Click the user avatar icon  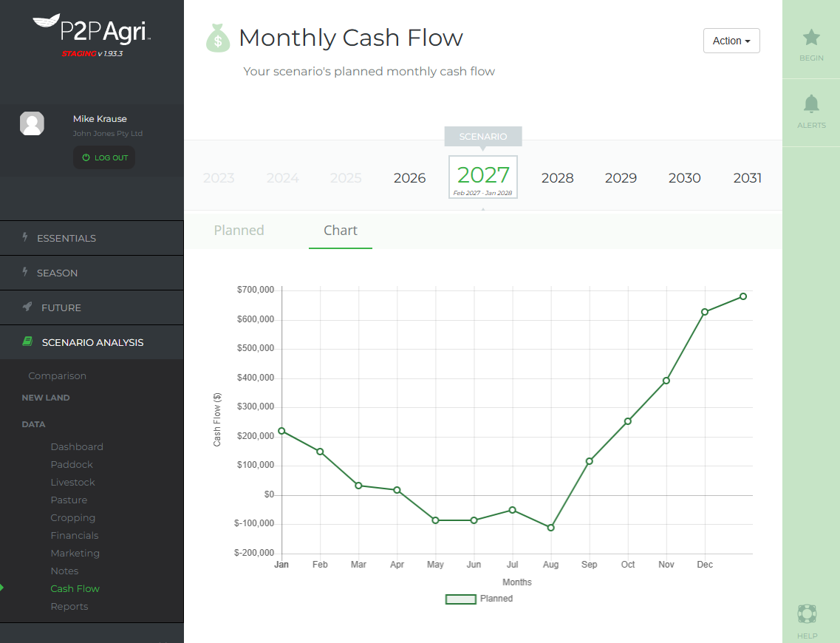(33, 123)
